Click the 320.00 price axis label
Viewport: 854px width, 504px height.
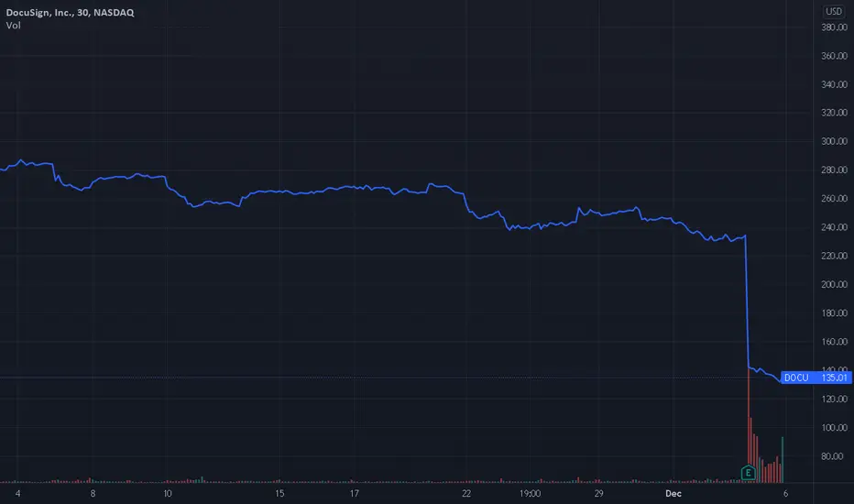click(834, 113)
